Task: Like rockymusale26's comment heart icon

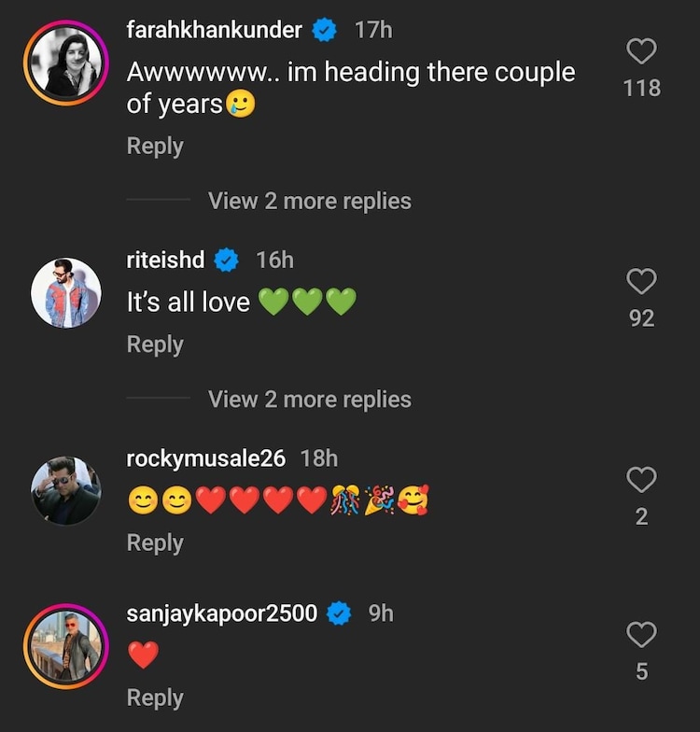Action: [x=641, y=480]
